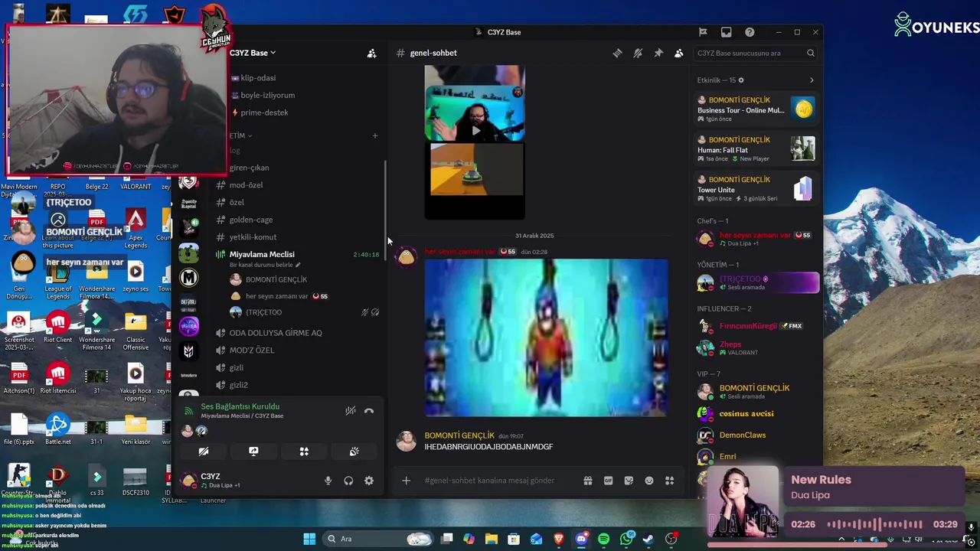Open Dua Lipa album art thumbnail
The height and width of the screenshot is (551, 980).
click(x=743, y=502)
